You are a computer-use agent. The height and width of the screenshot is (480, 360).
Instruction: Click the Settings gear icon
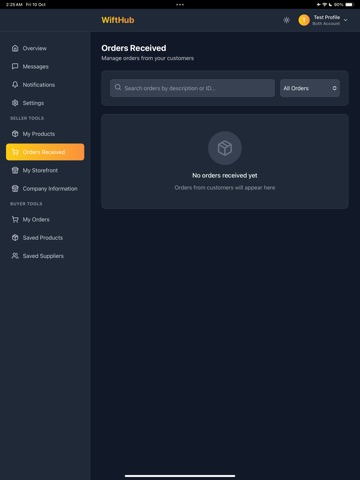[x=15, y=103]
